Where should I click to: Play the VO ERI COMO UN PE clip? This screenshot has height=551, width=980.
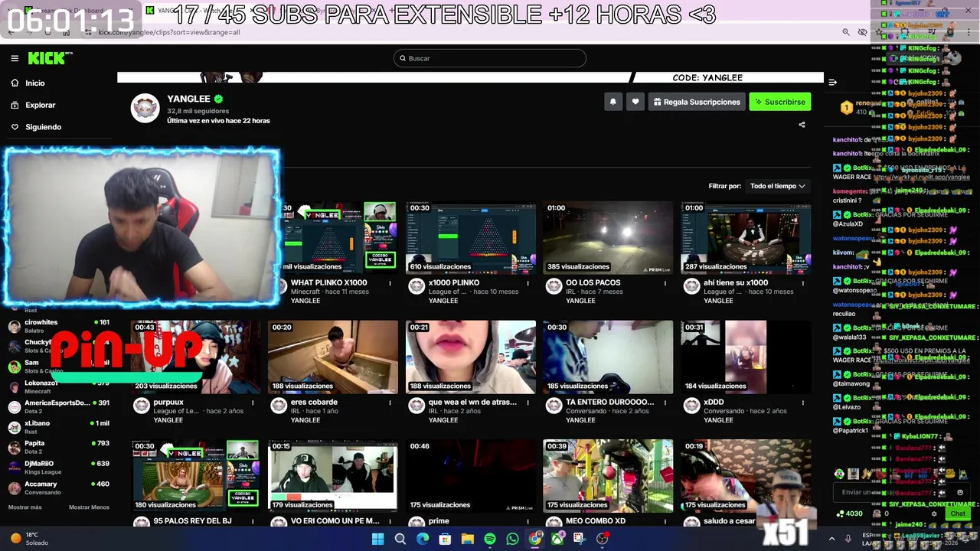coord(333,475)
